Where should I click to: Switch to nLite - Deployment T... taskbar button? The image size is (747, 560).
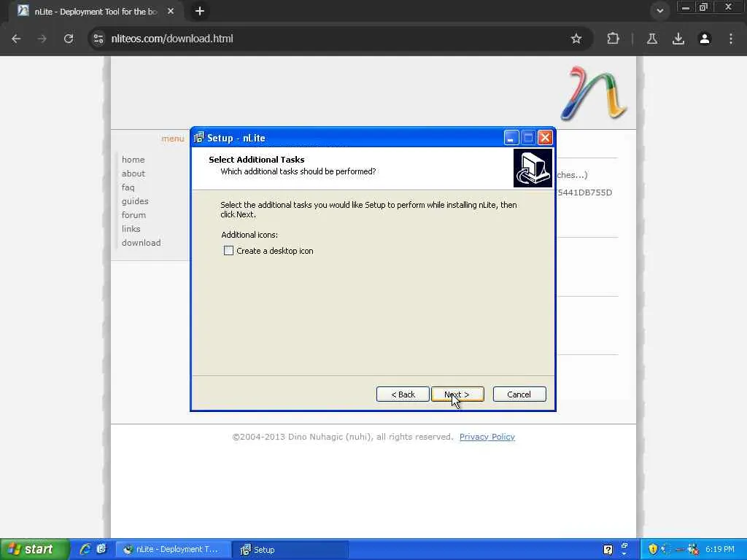click(x=174, y=549)
